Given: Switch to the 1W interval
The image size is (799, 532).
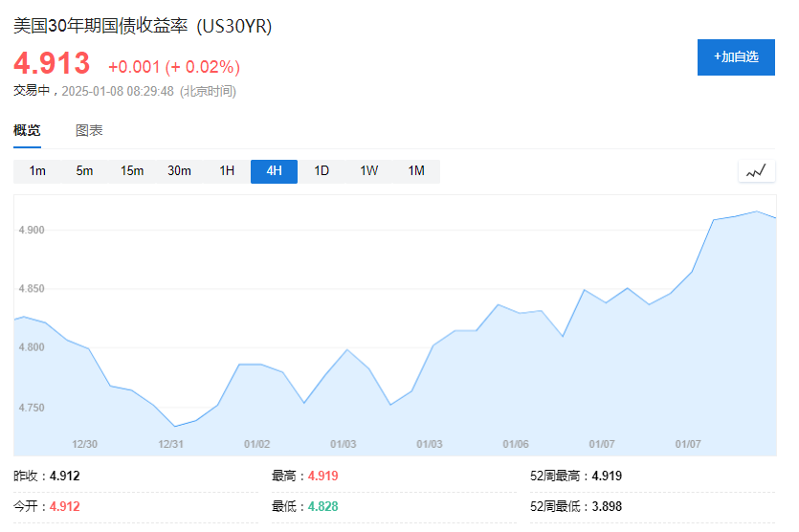Looking at the screenshot, I should tap(368, 171).
